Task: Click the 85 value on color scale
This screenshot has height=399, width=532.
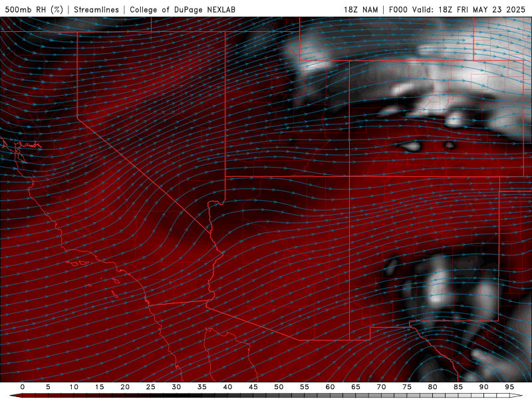Action: click(458, 387)
